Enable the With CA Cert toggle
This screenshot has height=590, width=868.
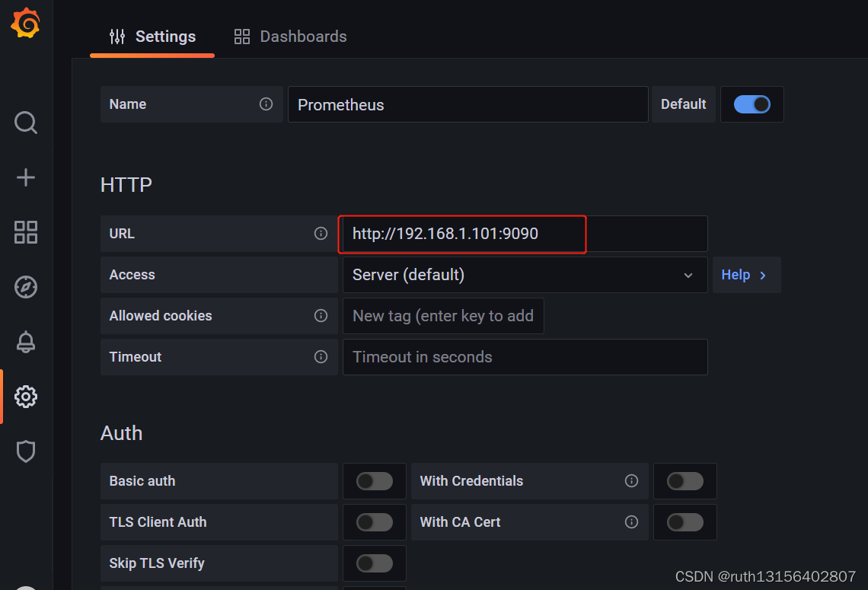point(685,522)
